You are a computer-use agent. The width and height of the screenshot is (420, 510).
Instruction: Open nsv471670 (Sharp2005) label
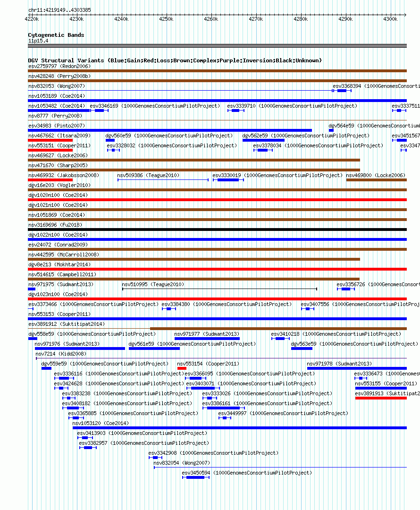click(x=58, y=166)
